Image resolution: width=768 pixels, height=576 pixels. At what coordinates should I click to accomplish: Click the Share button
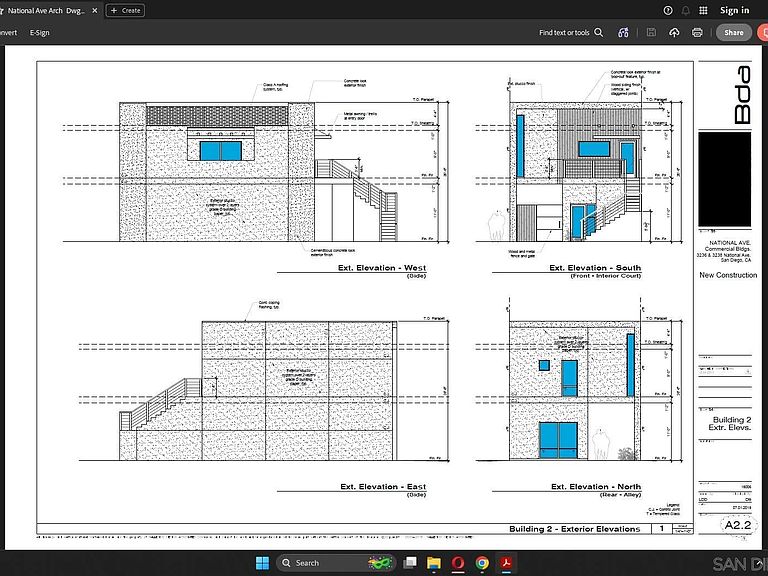734,32
